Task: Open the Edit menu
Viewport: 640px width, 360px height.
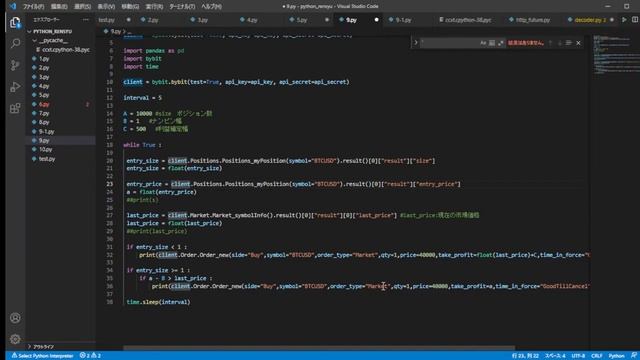Action: (59, 7)
